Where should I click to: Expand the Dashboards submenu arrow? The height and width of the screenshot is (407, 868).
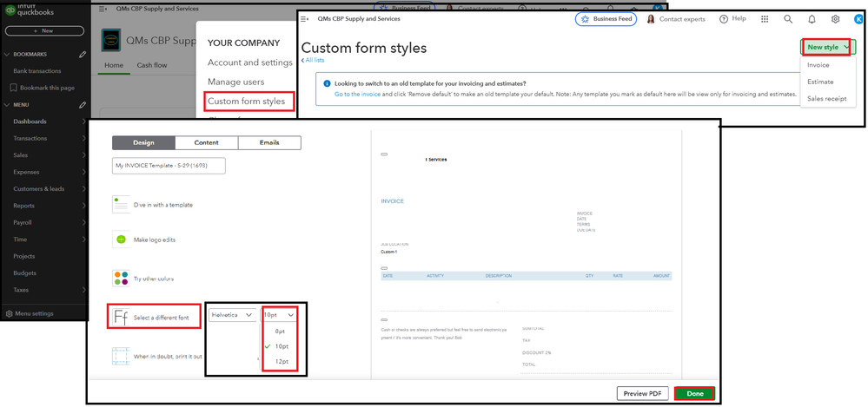[x=83, y=121]
